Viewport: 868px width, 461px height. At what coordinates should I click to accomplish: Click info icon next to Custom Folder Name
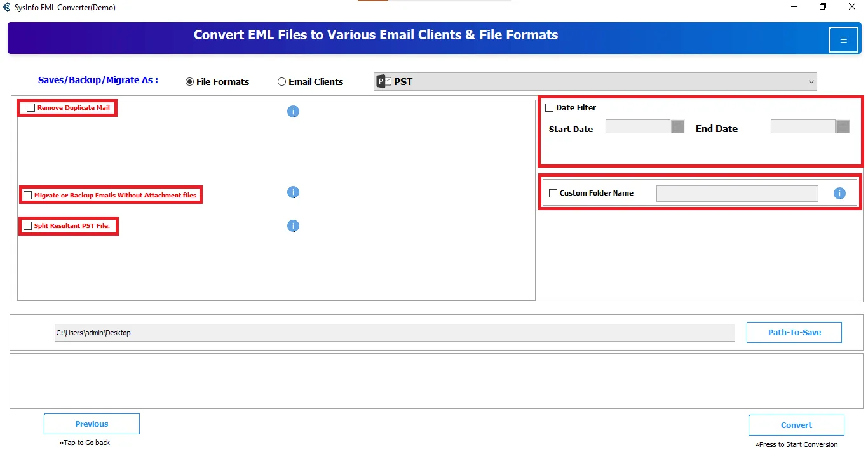839,194
